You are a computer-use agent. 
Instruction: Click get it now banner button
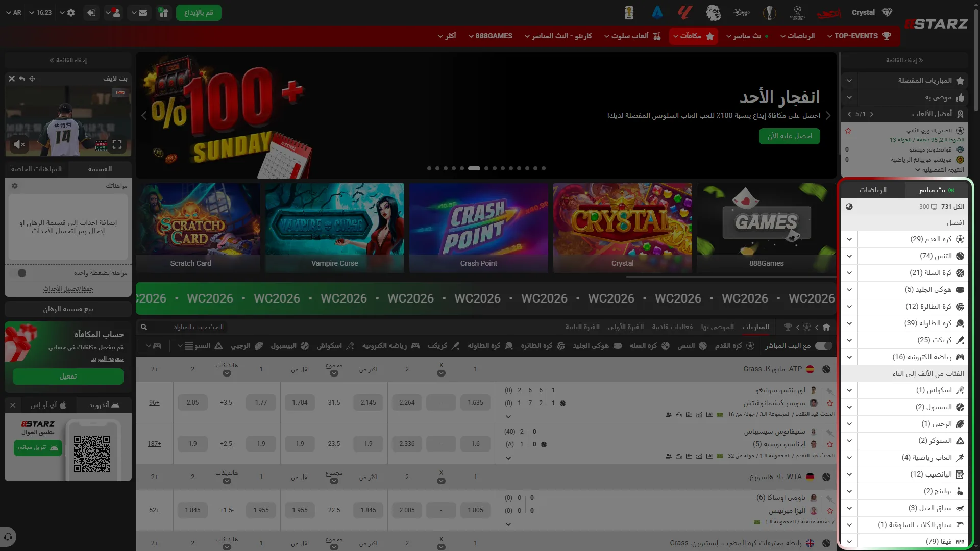tap(790, 136)
